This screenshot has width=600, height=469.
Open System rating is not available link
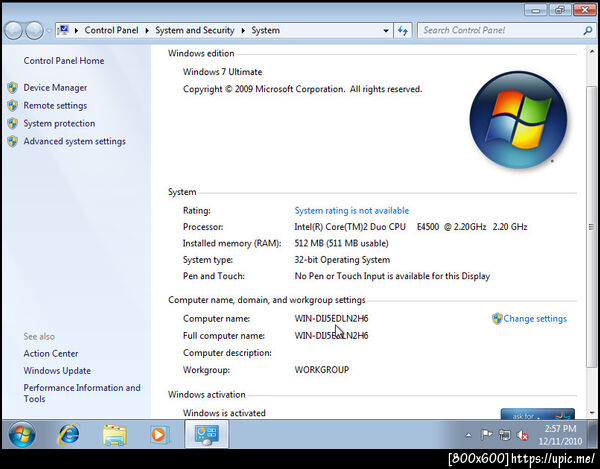(x=352, y=210)
